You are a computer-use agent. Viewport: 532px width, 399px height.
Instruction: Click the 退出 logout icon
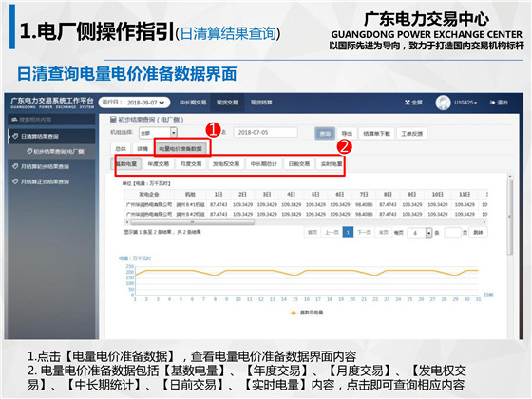492,103
